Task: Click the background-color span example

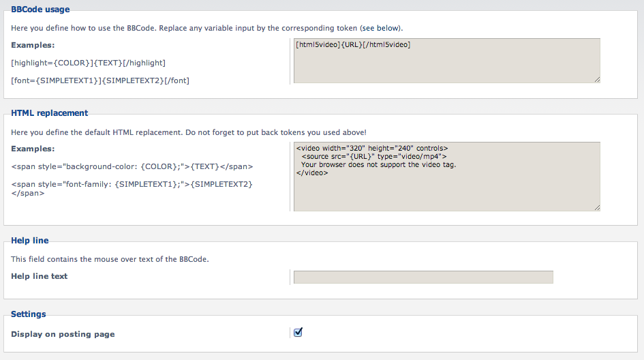Action: pos(132,166)
